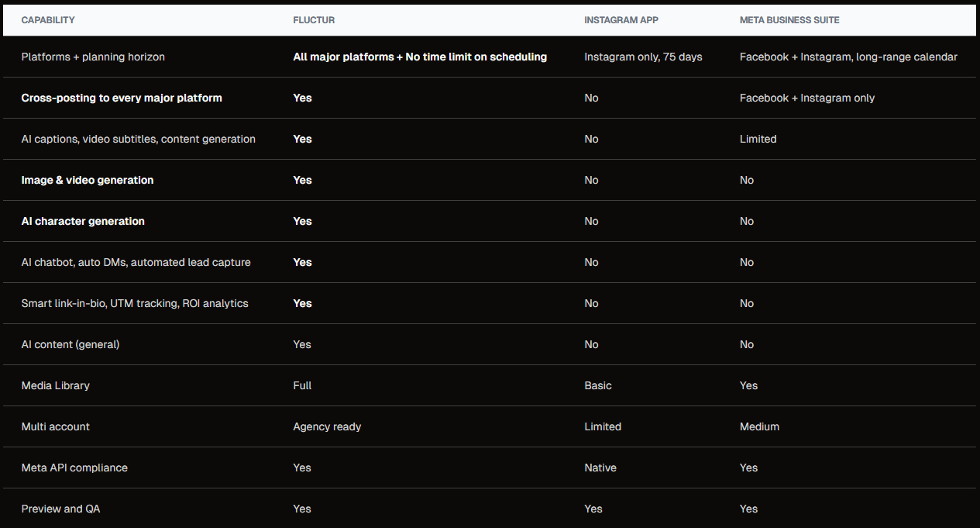Click 'Facebook + Instagram, long-range calendar' cell

click(x=848, y=57)
